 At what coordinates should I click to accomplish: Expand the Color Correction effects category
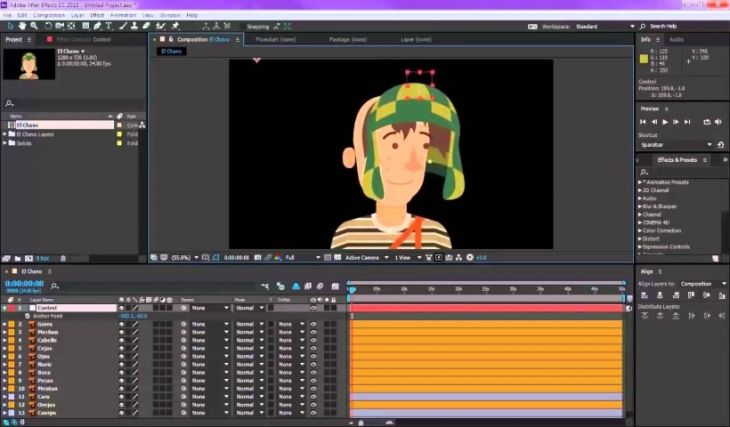pos(641,230)
